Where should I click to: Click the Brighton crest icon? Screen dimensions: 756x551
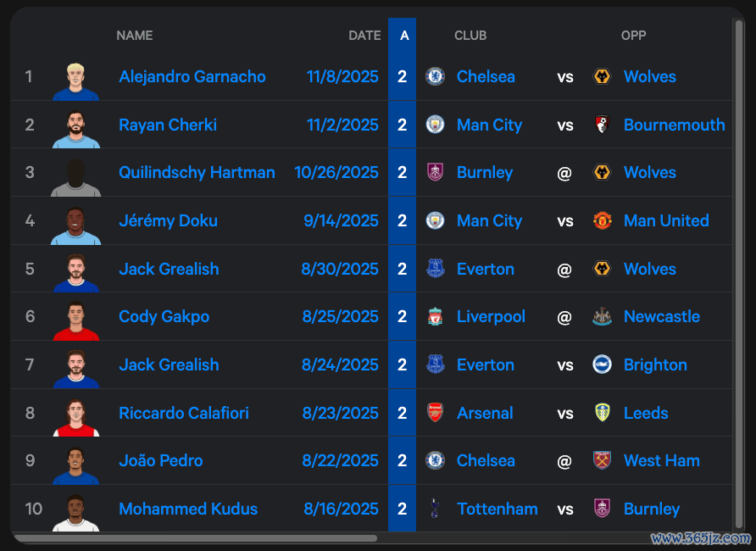602,365
